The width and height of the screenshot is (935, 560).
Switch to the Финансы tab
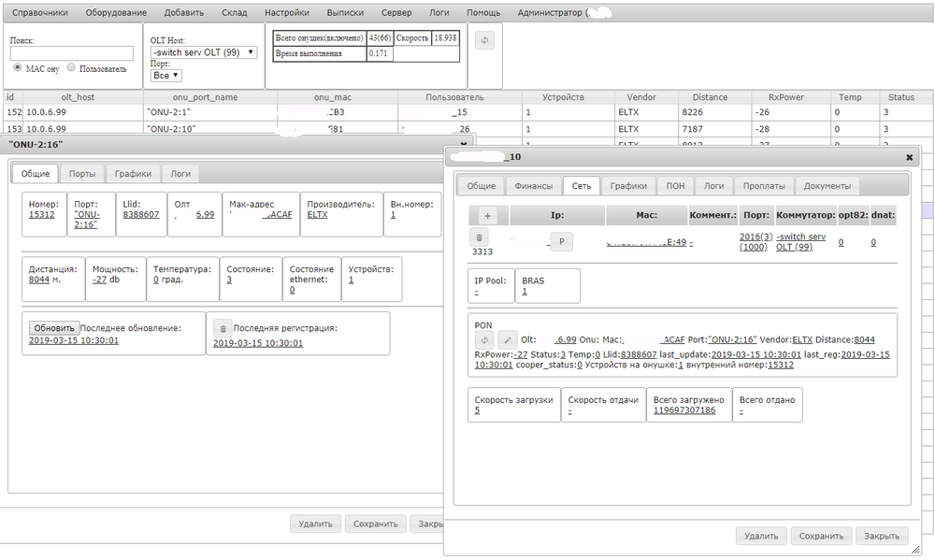[x=532, y=185]
